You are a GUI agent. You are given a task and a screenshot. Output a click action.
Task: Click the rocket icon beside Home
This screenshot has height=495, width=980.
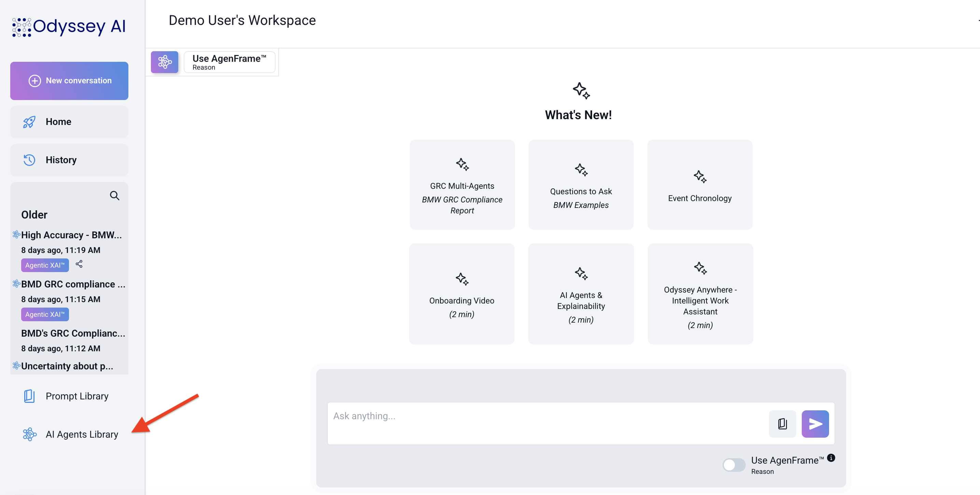point(29,122)
